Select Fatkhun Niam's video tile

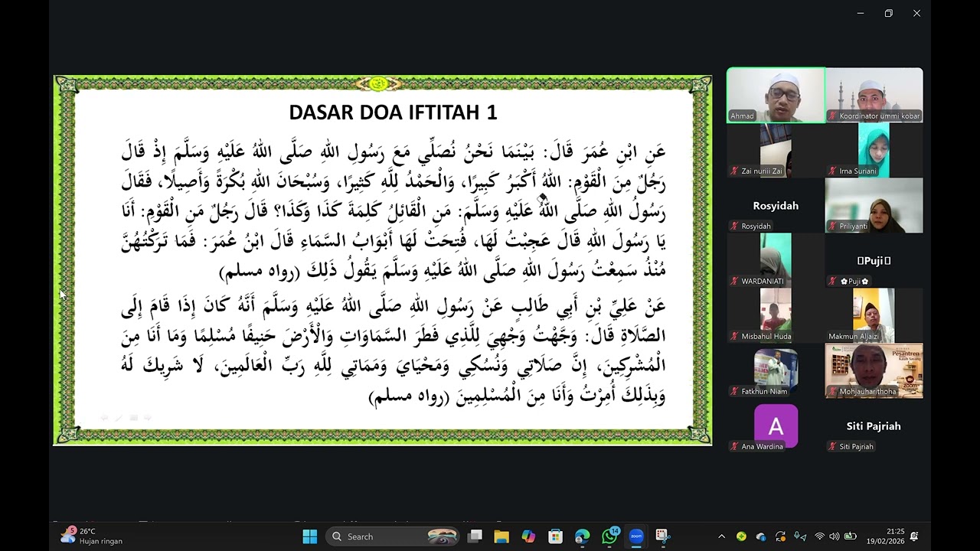(776, 370)
